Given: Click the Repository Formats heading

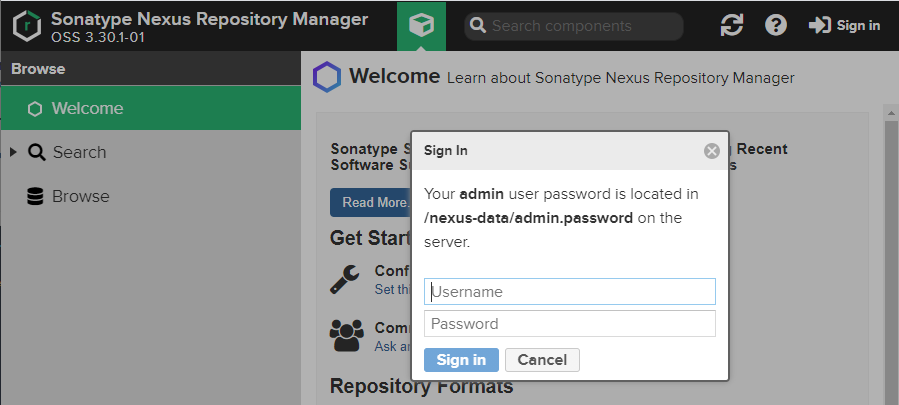Looking at the screenshot, I should tap(421, 386).
